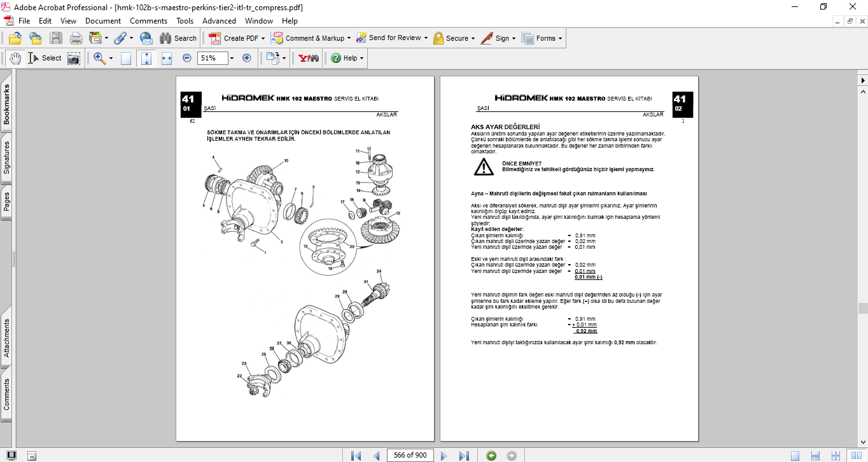868x462 pixels.
Task: Click the zoom out minus button
Action: pyautogui.click(x=187, y=58)
